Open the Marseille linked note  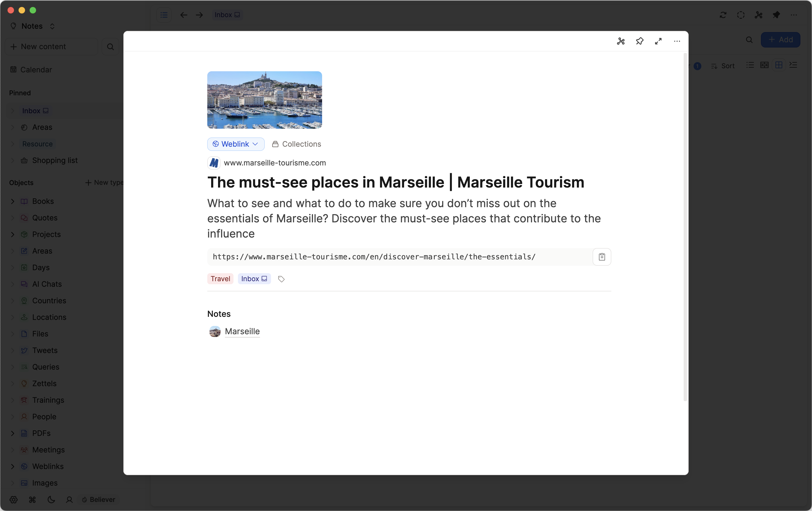tap(242, 331)
